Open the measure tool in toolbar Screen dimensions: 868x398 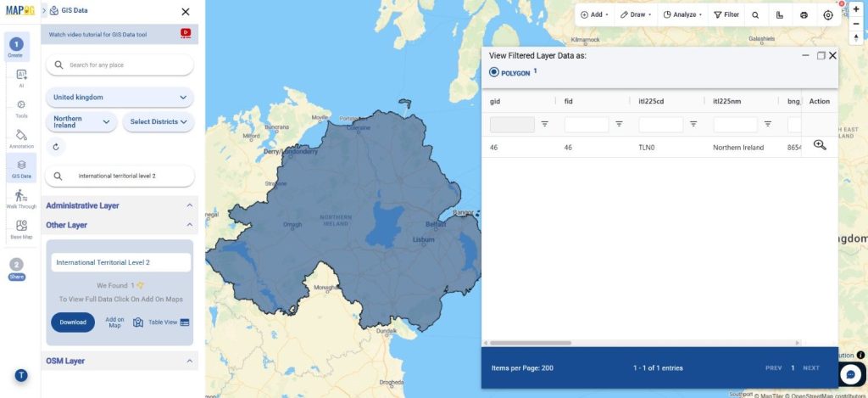[780, 15]
